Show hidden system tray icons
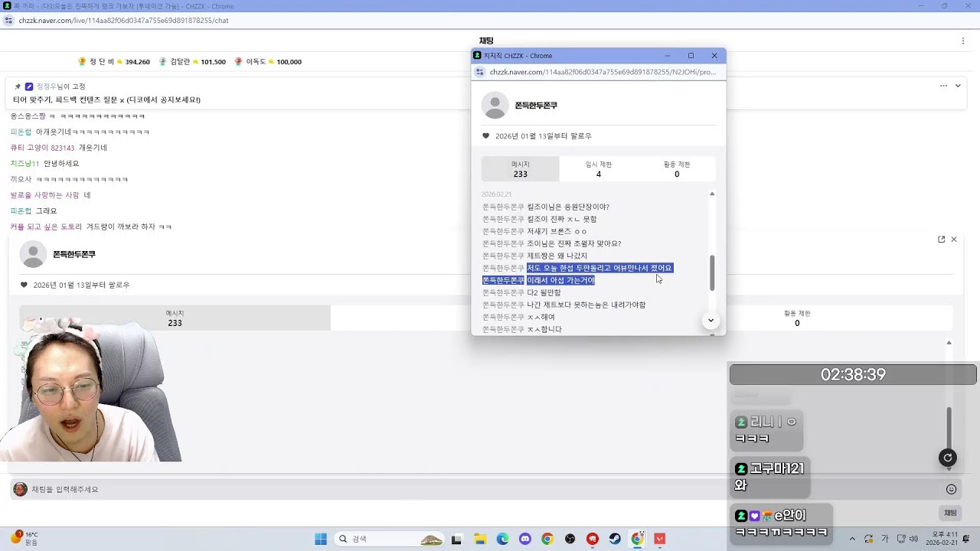 coord(852,539)
